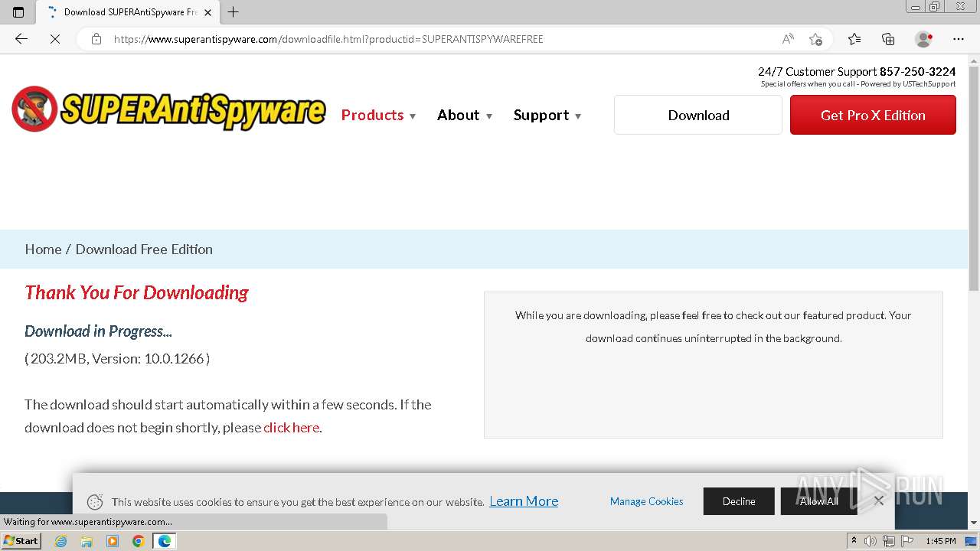Allow All cookies in banner
Viewport: 980px width, 551px height.
[818, 501]
